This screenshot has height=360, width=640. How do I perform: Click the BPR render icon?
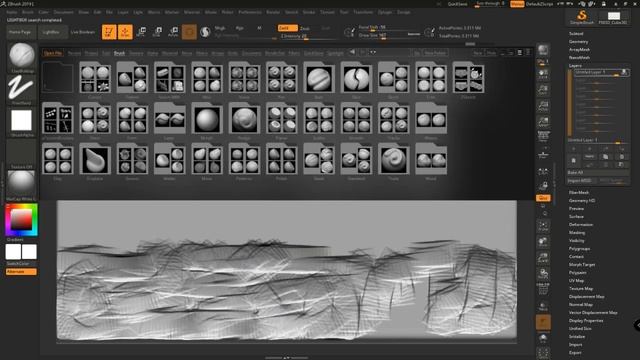pos(543,50)
